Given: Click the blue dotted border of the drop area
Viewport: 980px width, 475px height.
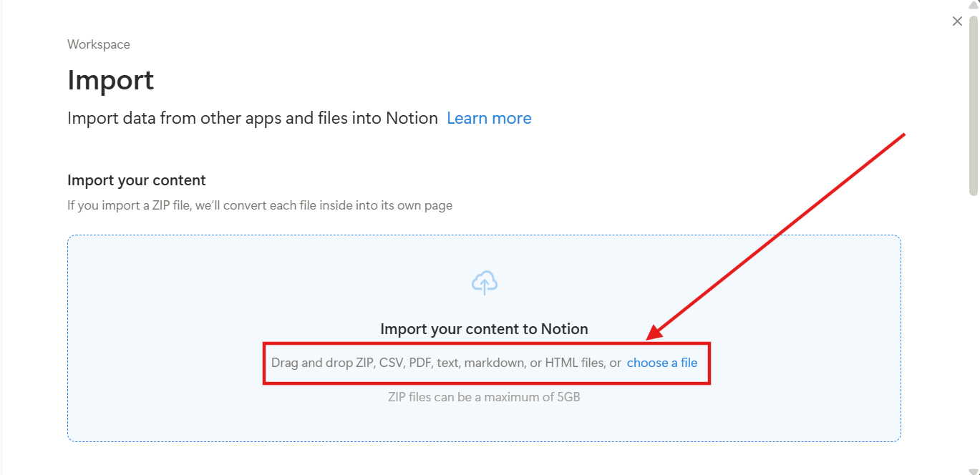Looking at the screenshot, I should [67, 336].
